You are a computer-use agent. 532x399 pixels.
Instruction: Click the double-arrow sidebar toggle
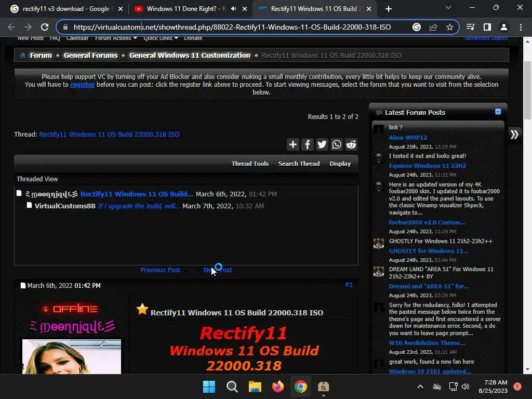[514, 135]
